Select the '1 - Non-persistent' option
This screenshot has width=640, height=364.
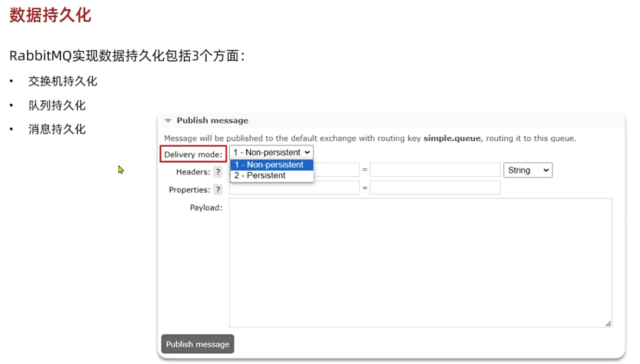[272, 165]
